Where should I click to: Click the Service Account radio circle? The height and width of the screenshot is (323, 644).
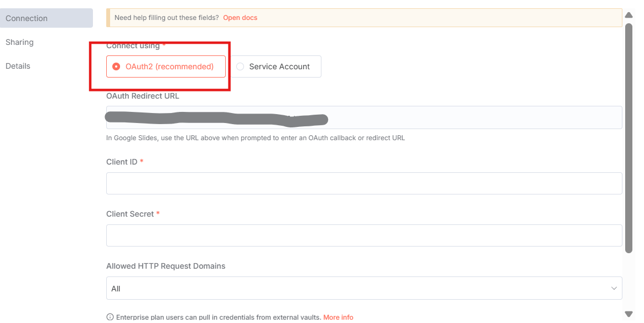240,66
